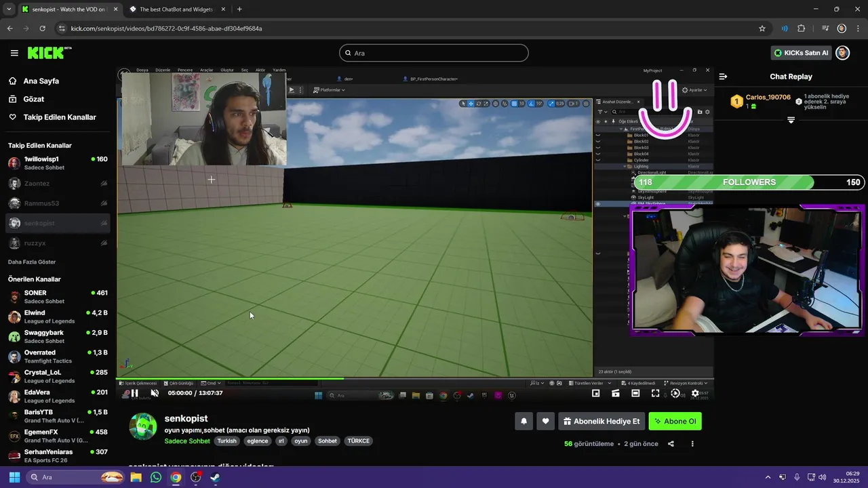Open Steam from taskbar

click(x=215, y=477)
